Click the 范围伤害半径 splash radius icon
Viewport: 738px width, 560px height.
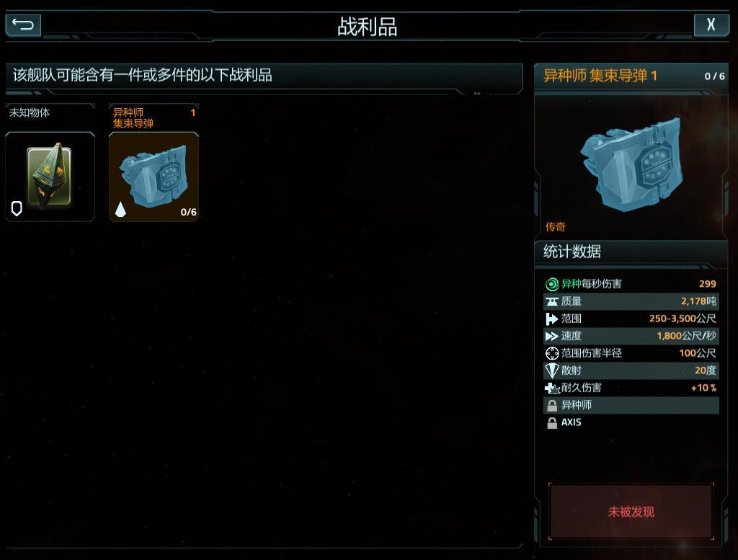(551, 353)
